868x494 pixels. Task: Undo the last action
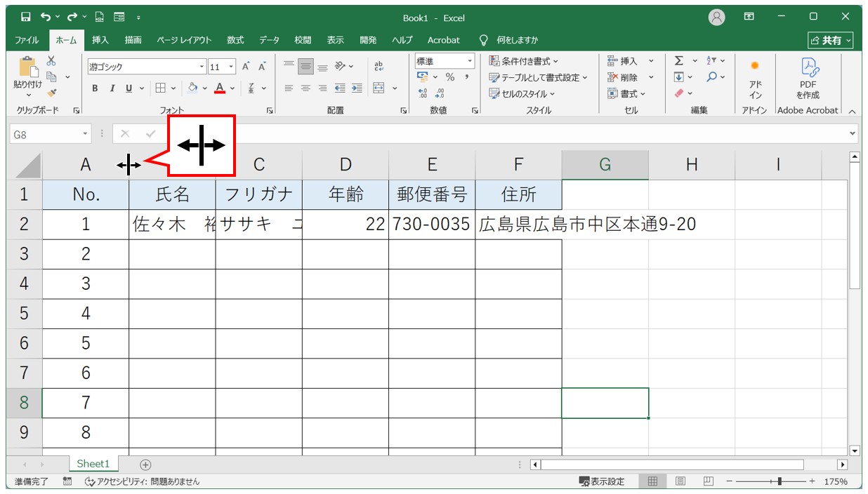point(46,17)
